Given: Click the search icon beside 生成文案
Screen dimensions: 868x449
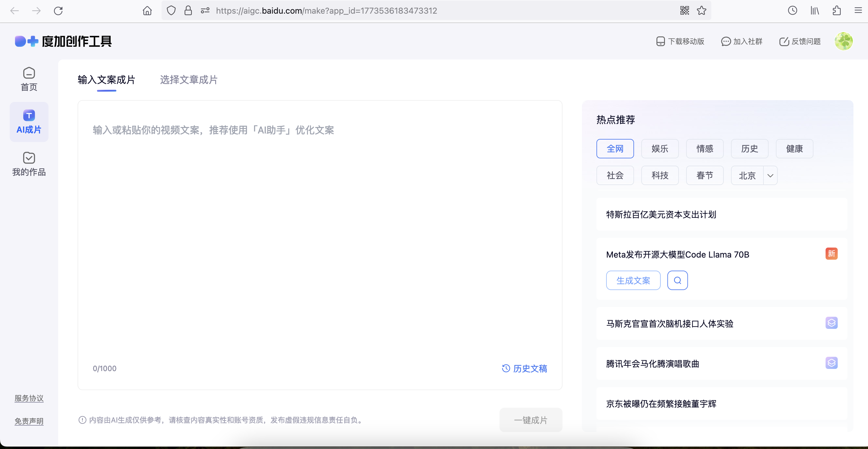Looking at the screenshot, I should (677, 280).
